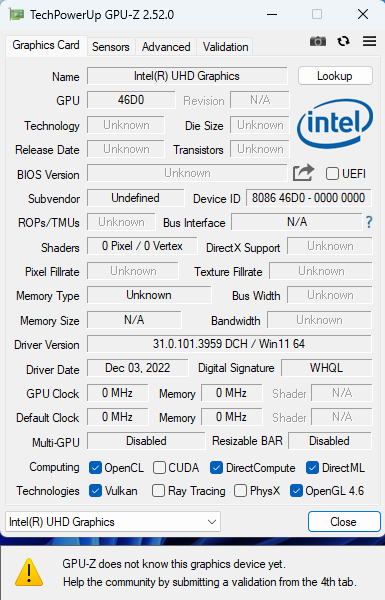Switch to the Sensors tab

click(x=111, y=47)
